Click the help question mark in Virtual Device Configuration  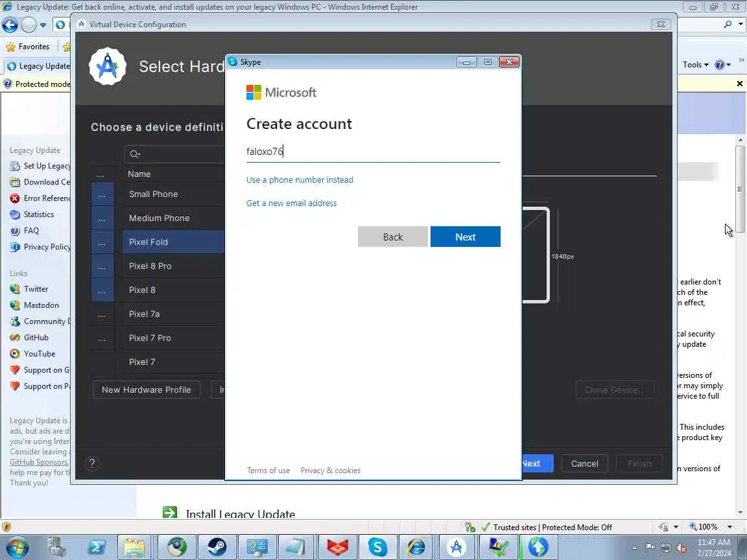pyautogui.click(x=93, y=463)
